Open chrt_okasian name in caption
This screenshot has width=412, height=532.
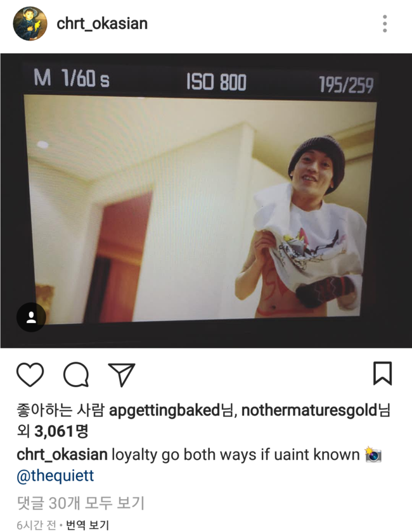[62, 455]
